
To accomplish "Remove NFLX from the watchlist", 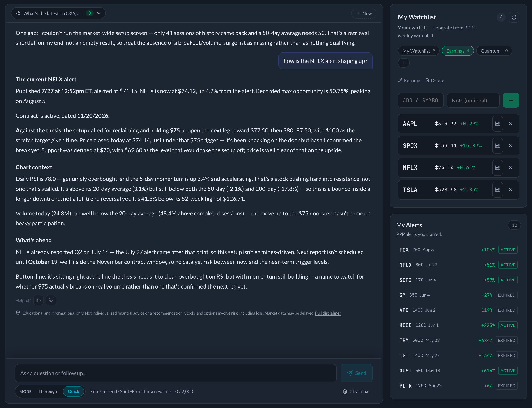I will (511, 167).
